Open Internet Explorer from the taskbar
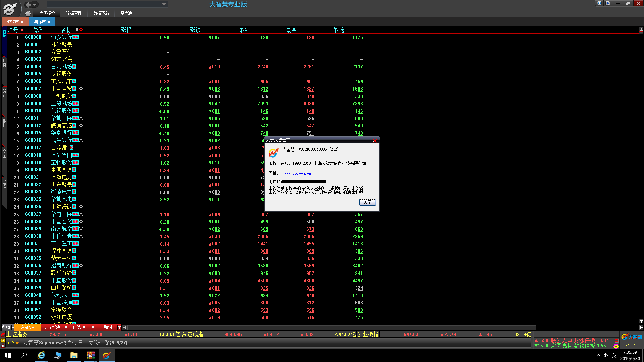This screenshot has width=644, height=362. 41,355
